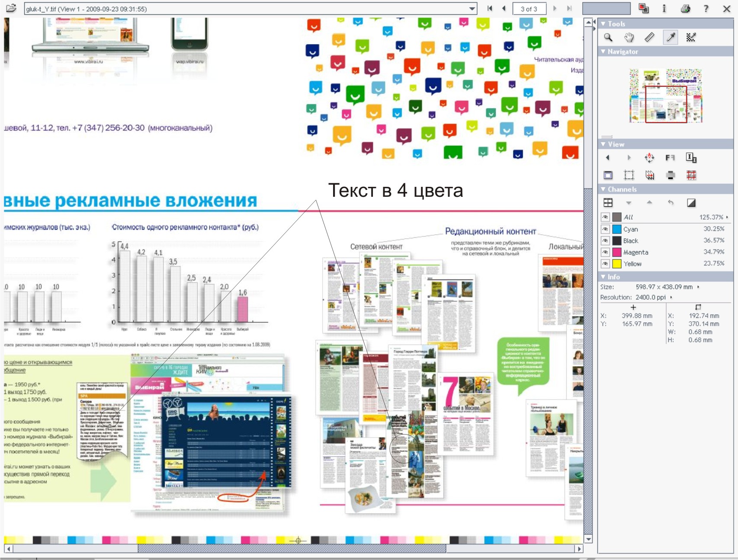Toggle the red grid overlay icon
738x560 pixels.
tap(691, 175)
